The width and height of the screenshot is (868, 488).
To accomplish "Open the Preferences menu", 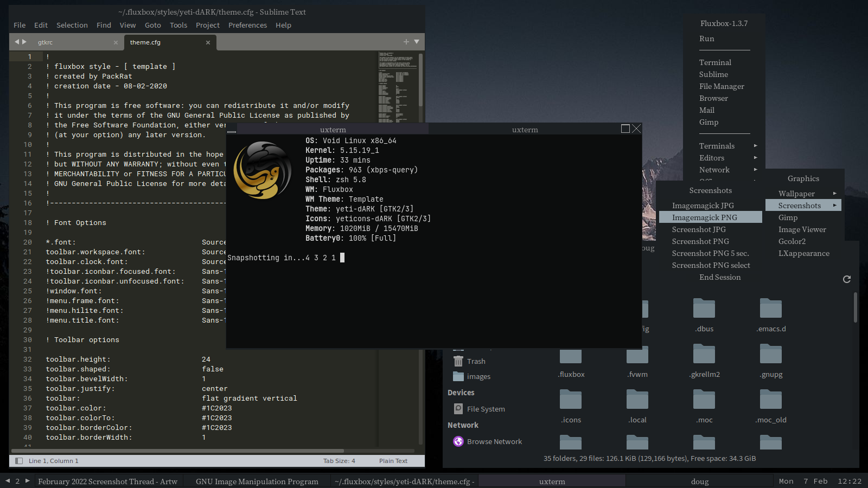I will [247, 25].
